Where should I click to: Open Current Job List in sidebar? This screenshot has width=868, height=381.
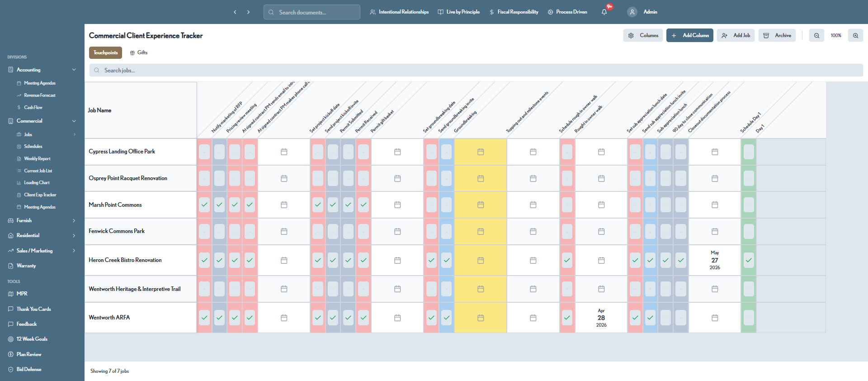click(x=38, y=171)
